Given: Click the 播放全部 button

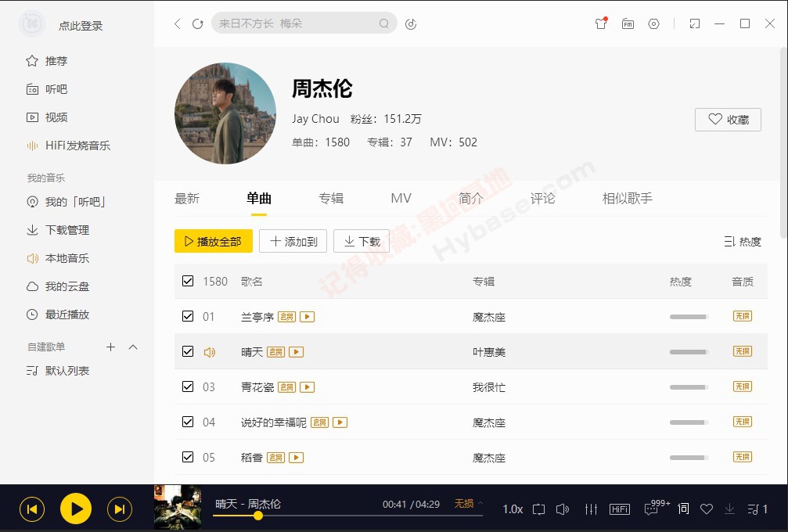Looking at the screenshot, I should (214, 241).
